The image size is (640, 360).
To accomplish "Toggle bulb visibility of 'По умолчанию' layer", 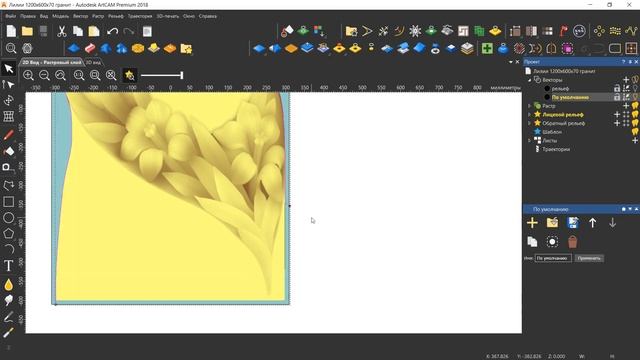I will coord(635,97).
